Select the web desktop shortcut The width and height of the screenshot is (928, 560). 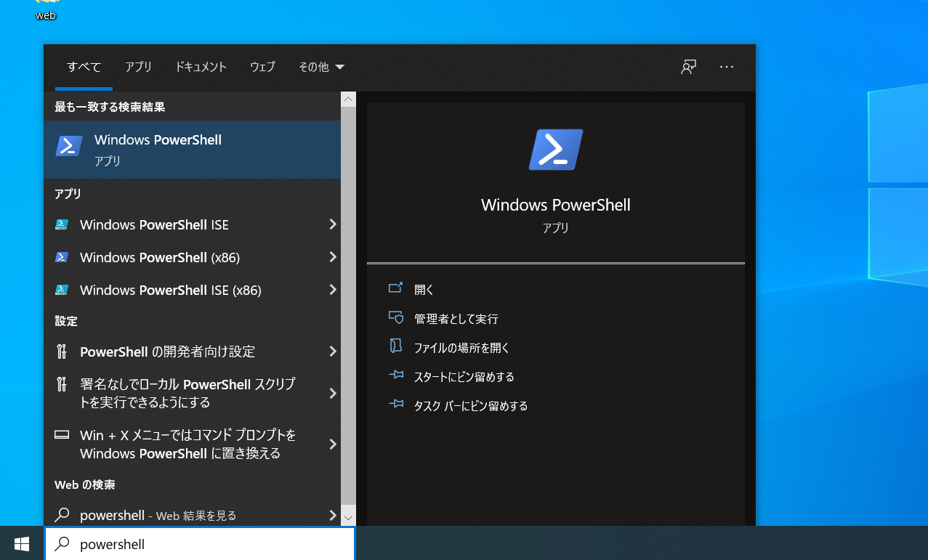coord(46,11)
